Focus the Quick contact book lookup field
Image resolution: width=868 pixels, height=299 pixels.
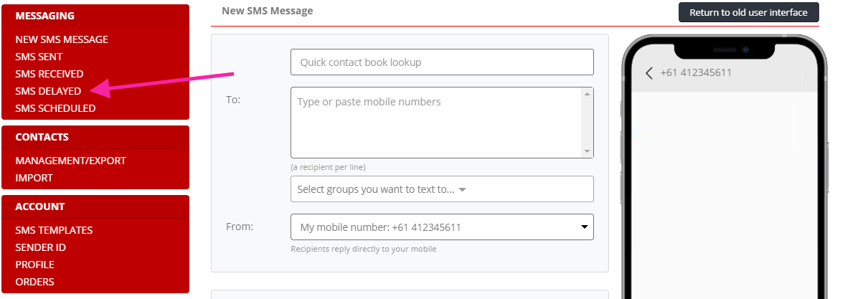pyautogui.click(x=442, y=62)
